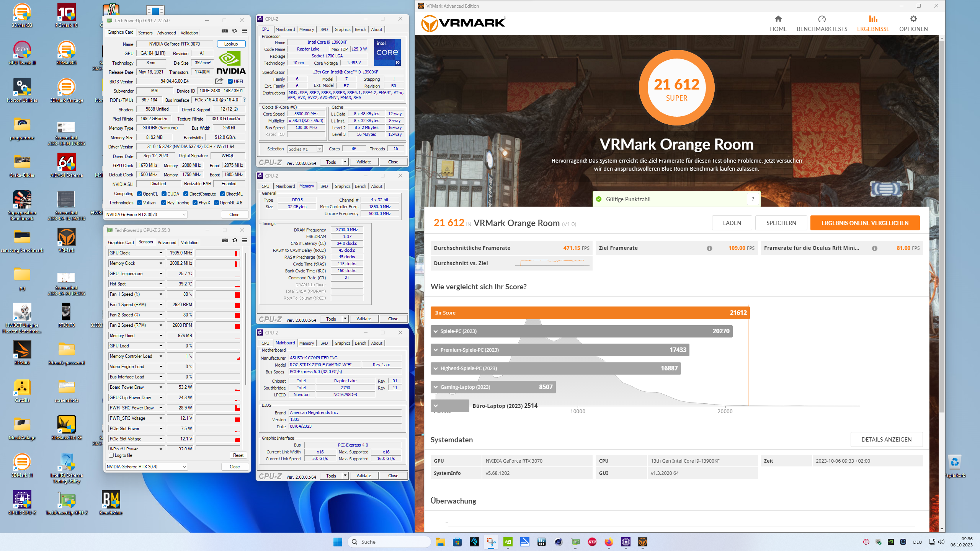
Task: Click the BIOS version share icon
Action: tap(219, 81)
